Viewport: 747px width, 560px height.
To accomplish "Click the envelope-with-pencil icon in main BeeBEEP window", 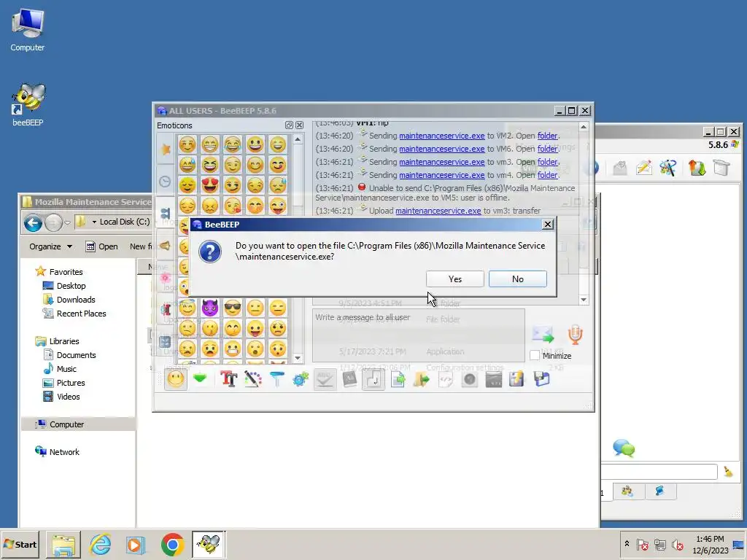I will (643, 168).
